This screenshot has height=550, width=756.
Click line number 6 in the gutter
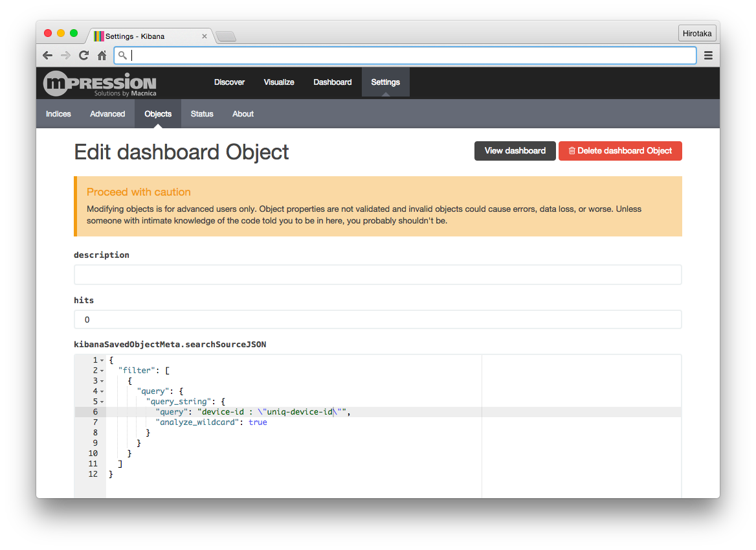95,412
